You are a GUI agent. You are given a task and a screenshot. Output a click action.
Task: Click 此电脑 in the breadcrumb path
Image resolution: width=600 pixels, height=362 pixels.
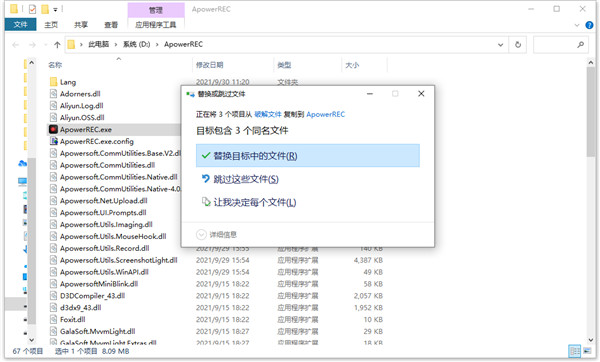(x=99, y=44)
